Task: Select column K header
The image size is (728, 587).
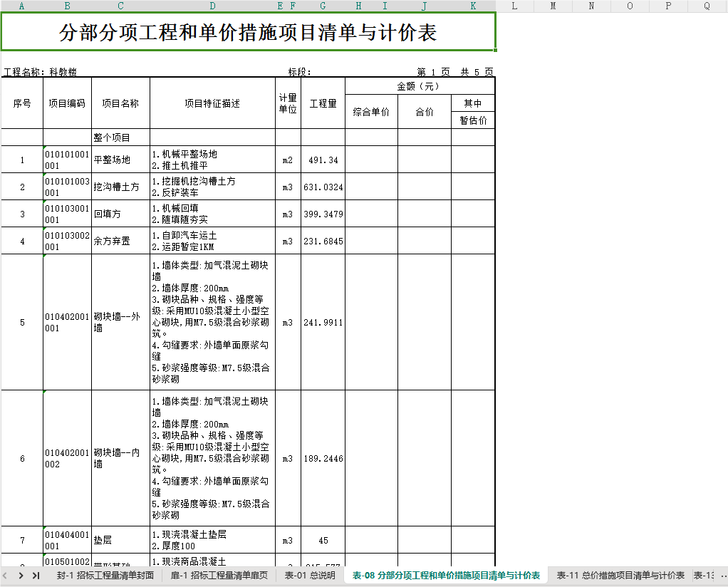Action: coord(473,6)
